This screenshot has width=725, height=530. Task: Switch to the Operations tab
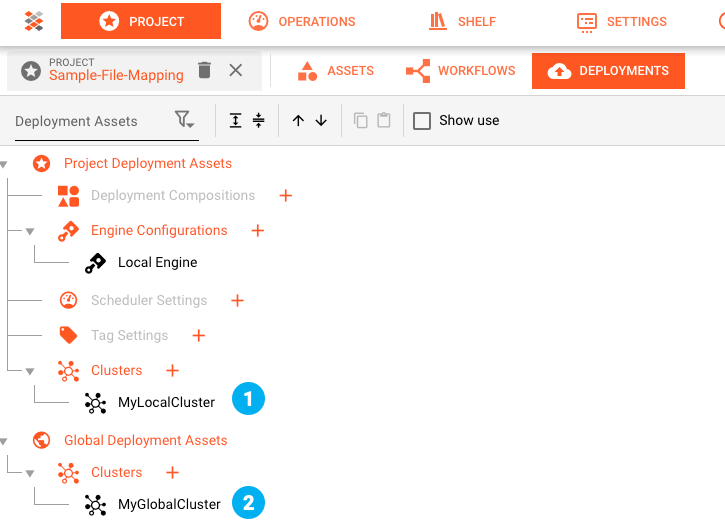click(301, 21)
